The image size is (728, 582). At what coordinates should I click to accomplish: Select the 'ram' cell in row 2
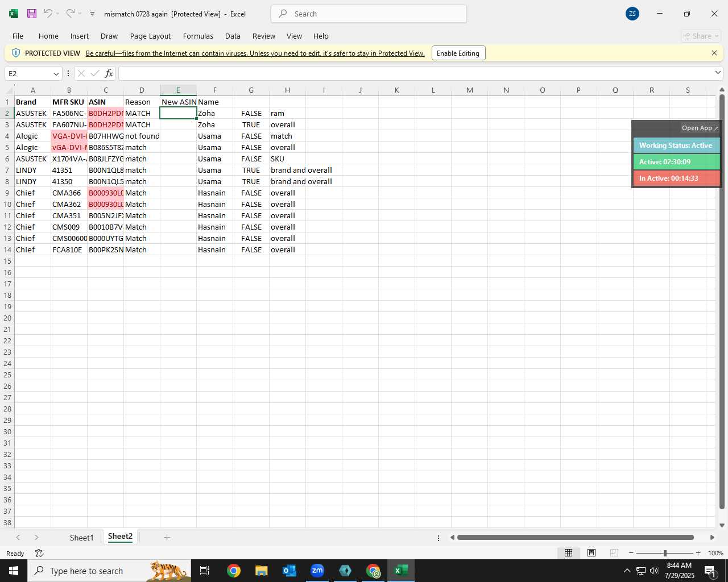(x=287, y=113)
